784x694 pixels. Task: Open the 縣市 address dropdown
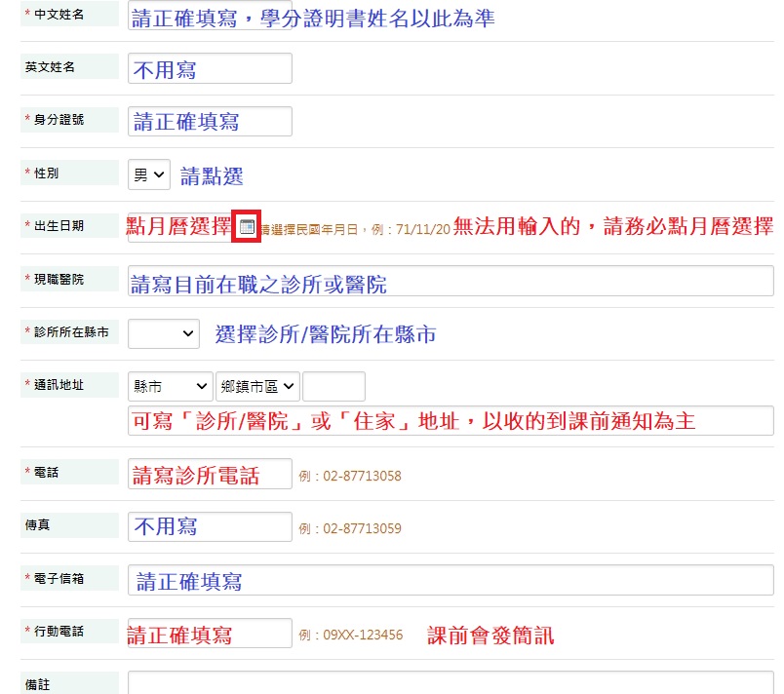tap(171, 386)
